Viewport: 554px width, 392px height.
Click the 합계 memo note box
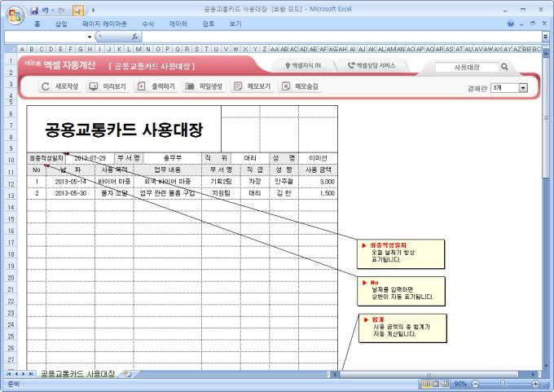coord(402,328)
